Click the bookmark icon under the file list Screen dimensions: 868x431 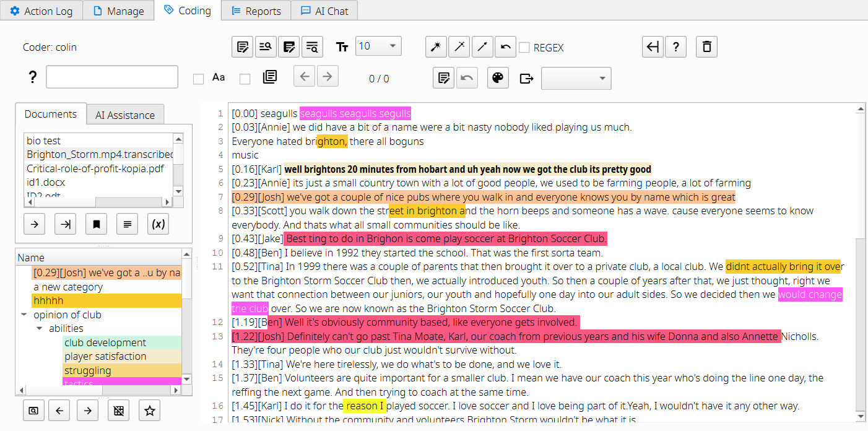96,224
